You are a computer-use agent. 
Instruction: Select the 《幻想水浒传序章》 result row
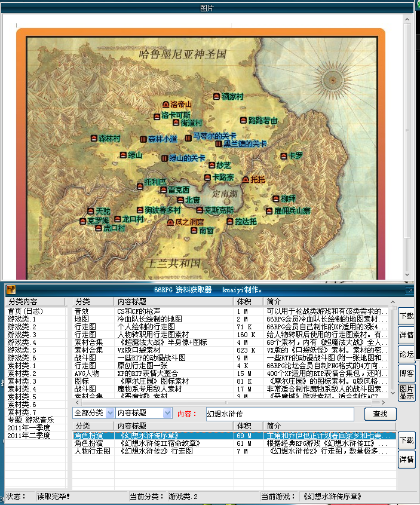(234, 436)
